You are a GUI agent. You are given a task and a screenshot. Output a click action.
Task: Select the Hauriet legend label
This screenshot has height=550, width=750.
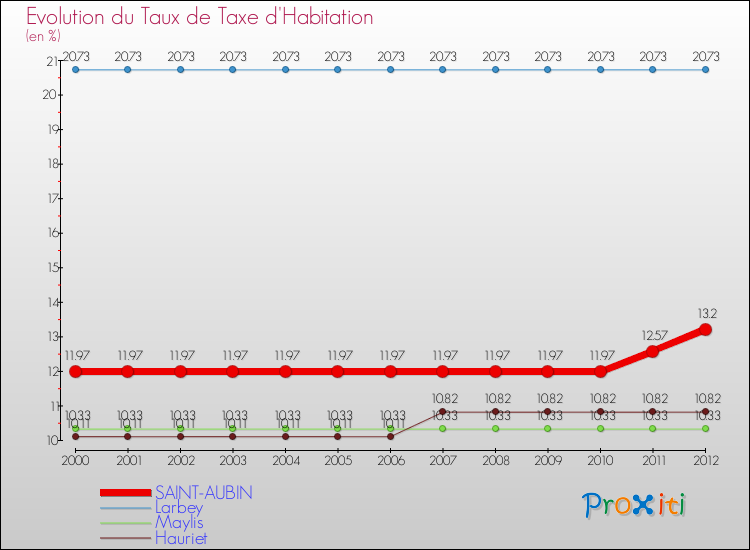(181, 538)
